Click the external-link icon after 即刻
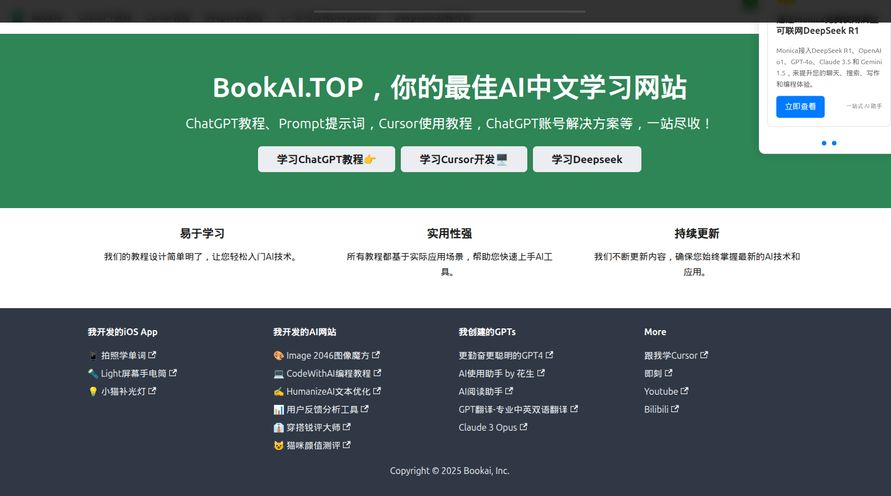The image size is (891, 496). tap(668, 373)
